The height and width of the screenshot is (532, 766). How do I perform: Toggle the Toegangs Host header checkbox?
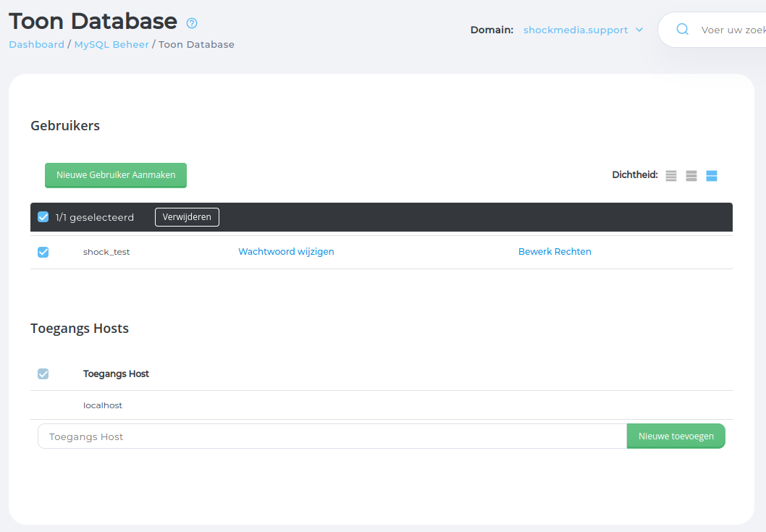coord(43,374)
